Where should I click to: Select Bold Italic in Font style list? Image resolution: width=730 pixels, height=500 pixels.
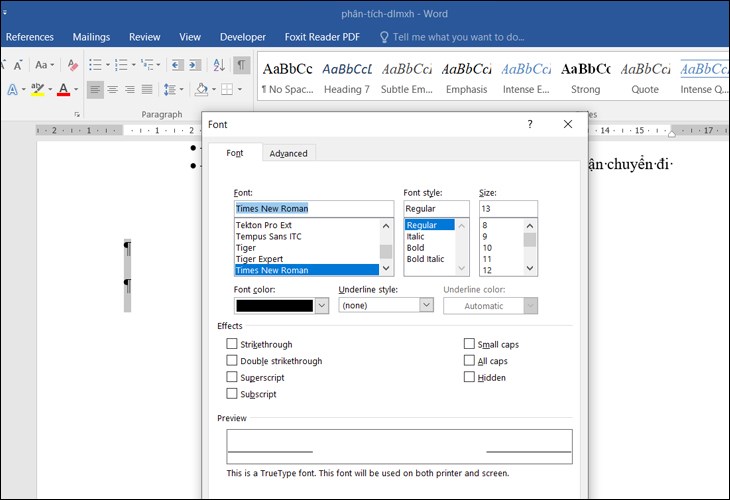click(x=425, y=259)
